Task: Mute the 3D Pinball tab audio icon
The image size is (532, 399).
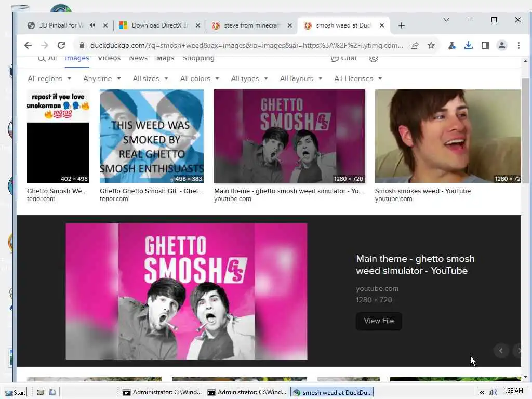Action: click(x=92, y=25)
